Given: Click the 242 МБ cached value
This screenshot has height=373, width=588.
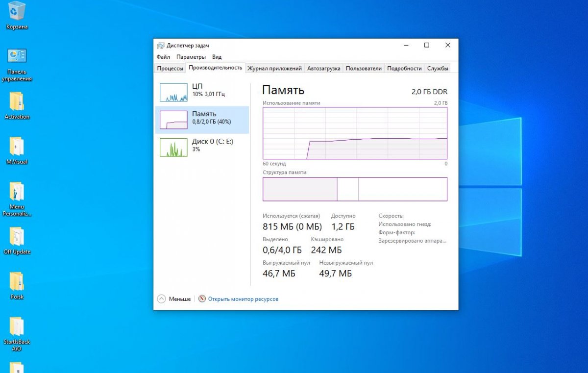Looking at the screenshot, I should tap(326, 250).
